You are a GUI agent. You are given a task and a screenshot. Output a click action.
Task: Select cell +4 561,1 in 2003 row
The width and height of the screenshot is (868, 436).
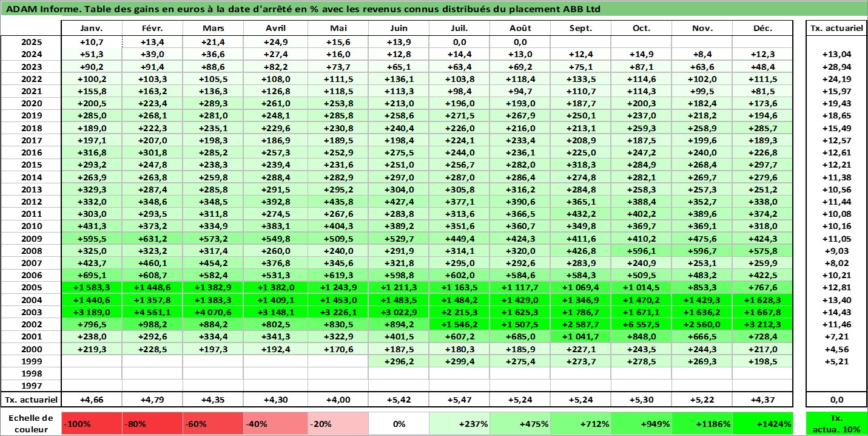[x=152, y=312]
